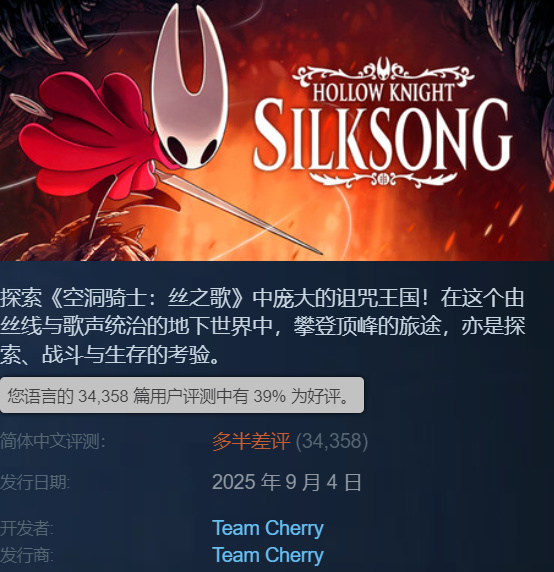The height and width of the screenshot is (572, 554).
Task: Click the needle's ring handle behind the cloak
Action: click(x=28, y=105)
